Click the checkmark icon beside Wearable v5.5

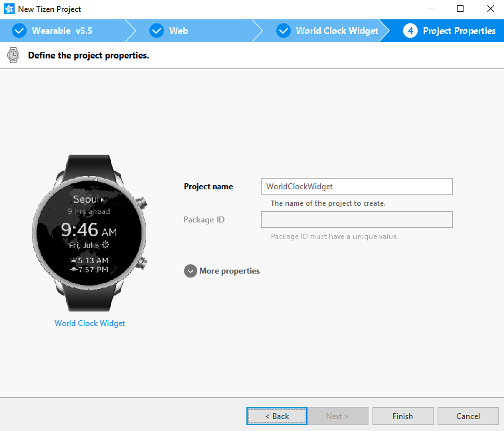[x=19, y=31]
